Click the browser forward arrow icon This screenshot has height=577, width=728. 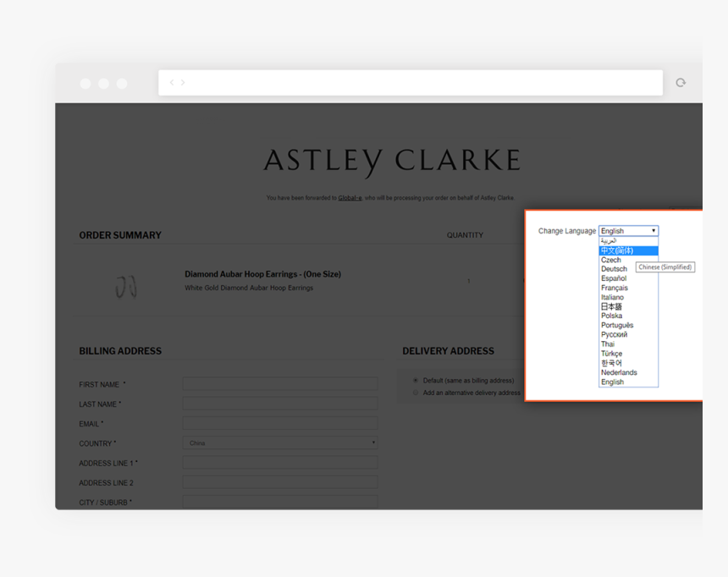[183, 83]
